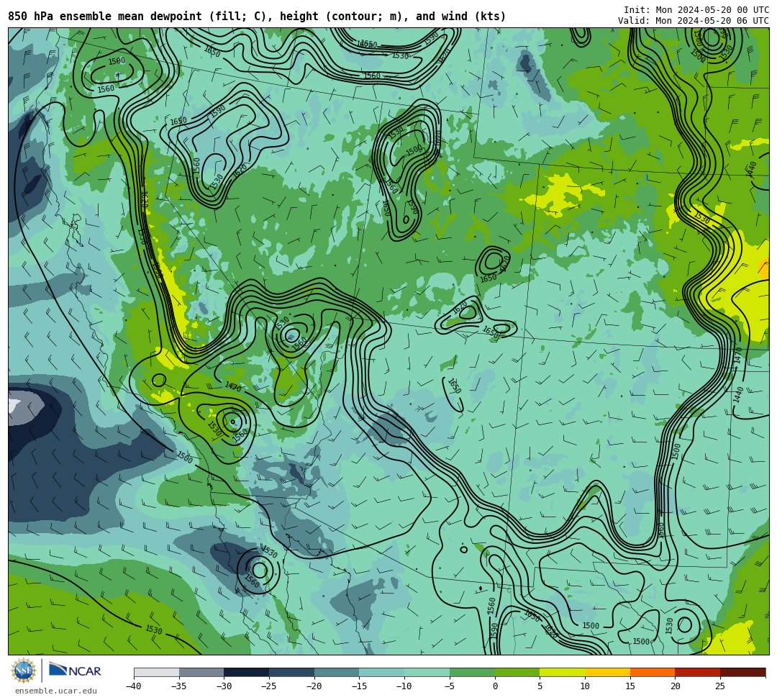Click the 15 colorbar label

(630, 686)
